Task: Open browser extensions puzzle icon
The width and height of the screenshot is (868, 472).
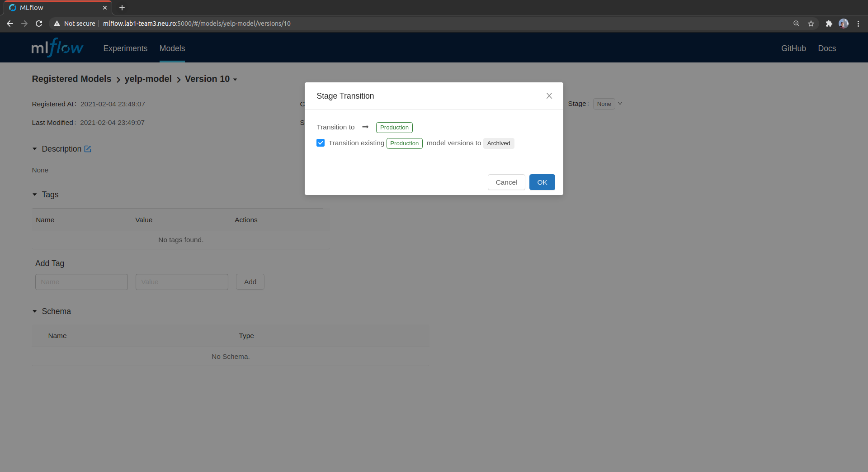Action: pyautogui.click(x=829, y=24)
